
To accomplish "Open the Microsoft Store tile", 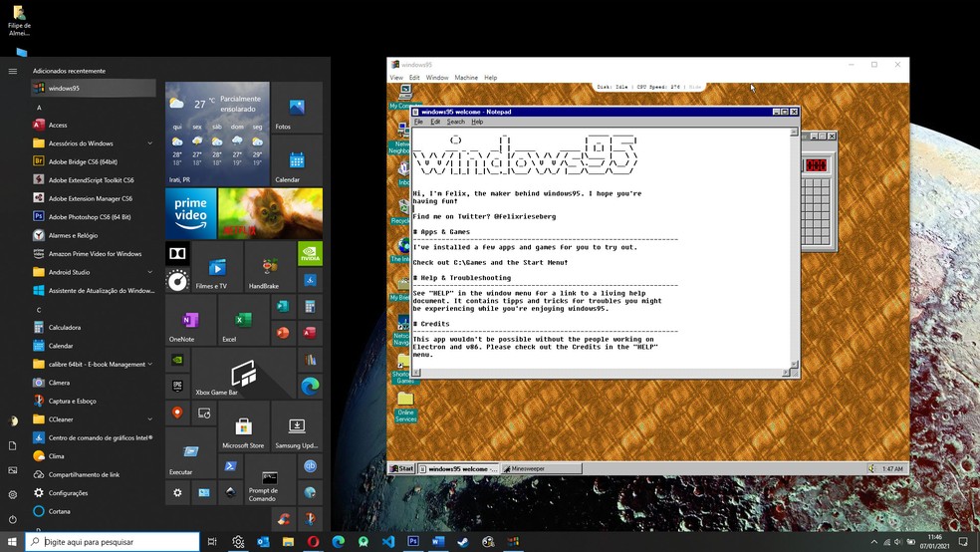I will [244, 426].
